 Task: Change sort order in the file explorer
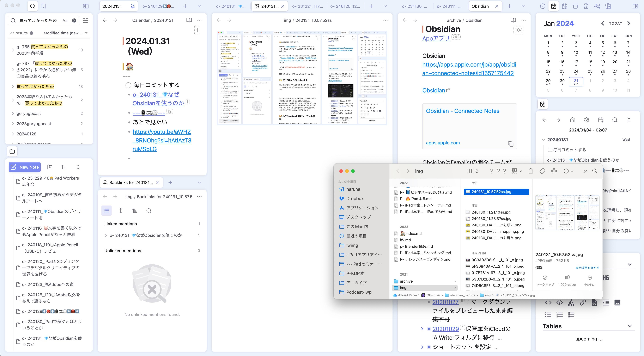64,167
